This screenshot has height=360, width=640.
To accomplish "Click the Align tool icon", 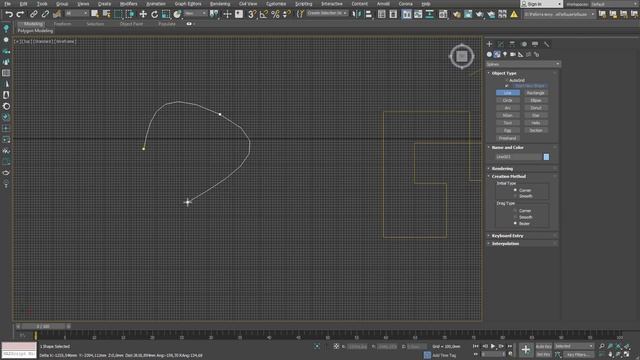I will [x=369, y=14].
